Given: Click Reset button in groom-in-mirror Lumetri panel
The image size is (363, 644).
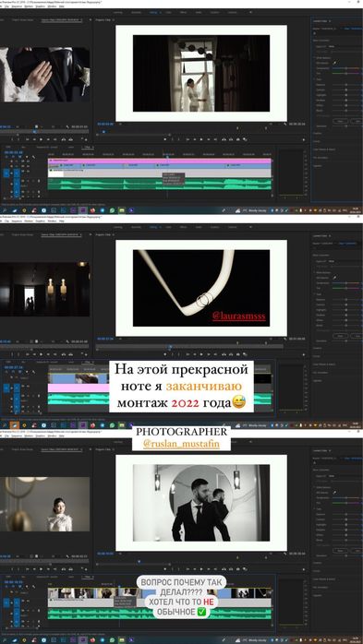Looking at the screenshot, I should point(340,551).
